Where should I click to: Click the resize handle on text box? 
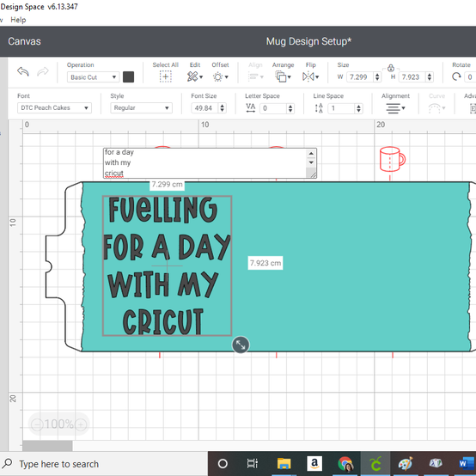point(241,345)
